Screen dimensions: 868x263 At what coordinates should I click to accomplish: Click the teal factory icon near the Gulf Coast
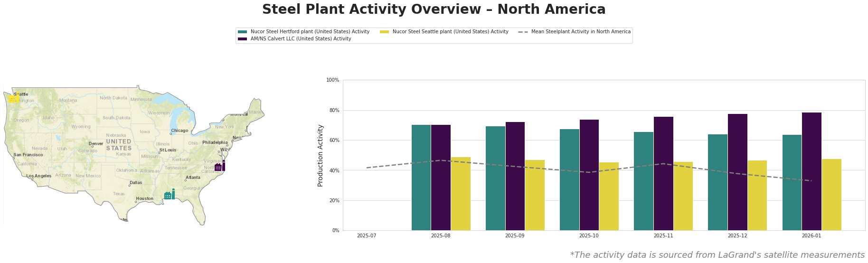169,195
